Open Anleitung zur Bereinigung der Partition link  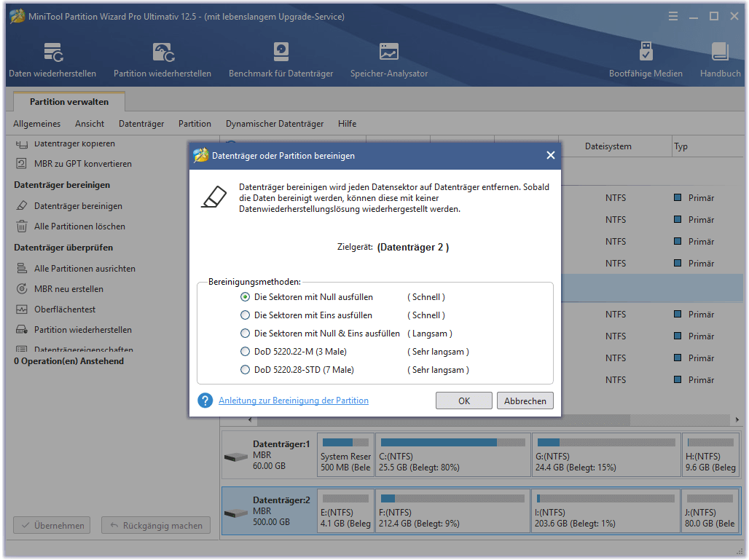294,401
